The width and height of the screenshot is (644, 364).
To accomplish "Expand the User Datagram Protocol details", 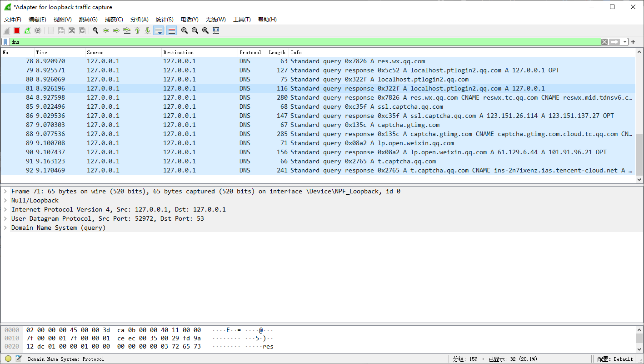I will 5,218.
